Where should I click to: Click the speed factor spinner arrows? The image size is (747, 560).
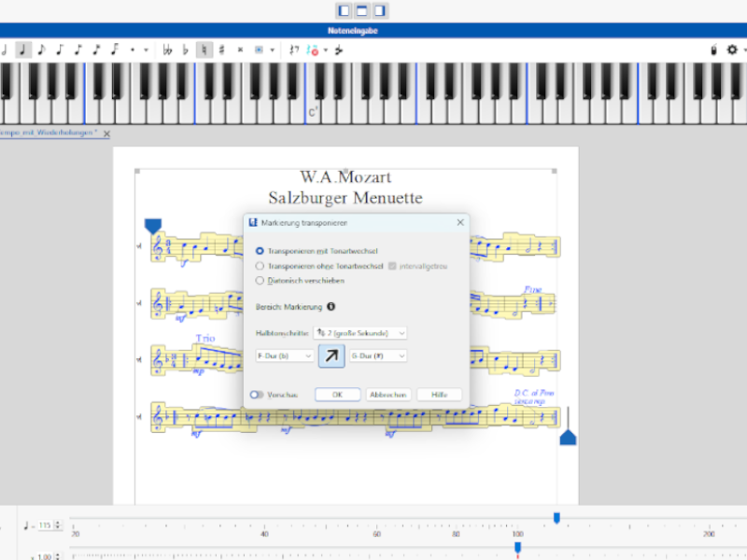coord(58,555)
